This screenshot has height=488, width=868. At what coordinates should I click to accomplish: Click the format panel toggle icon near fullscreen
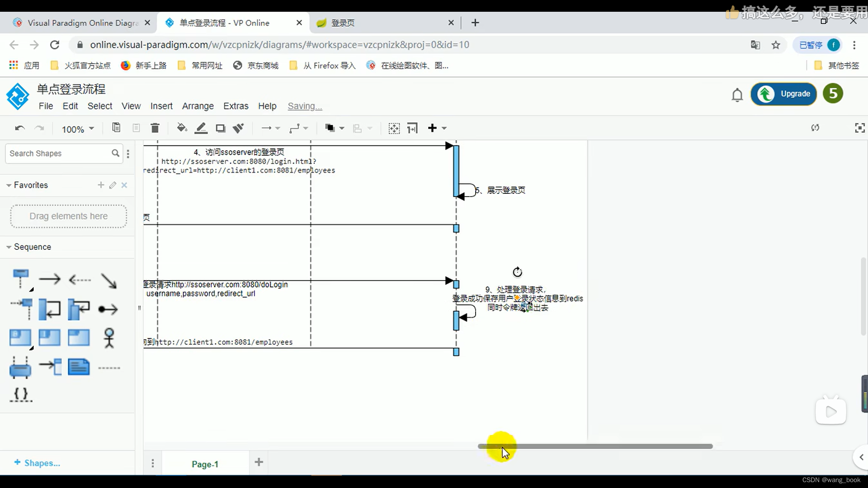point(815,128)
